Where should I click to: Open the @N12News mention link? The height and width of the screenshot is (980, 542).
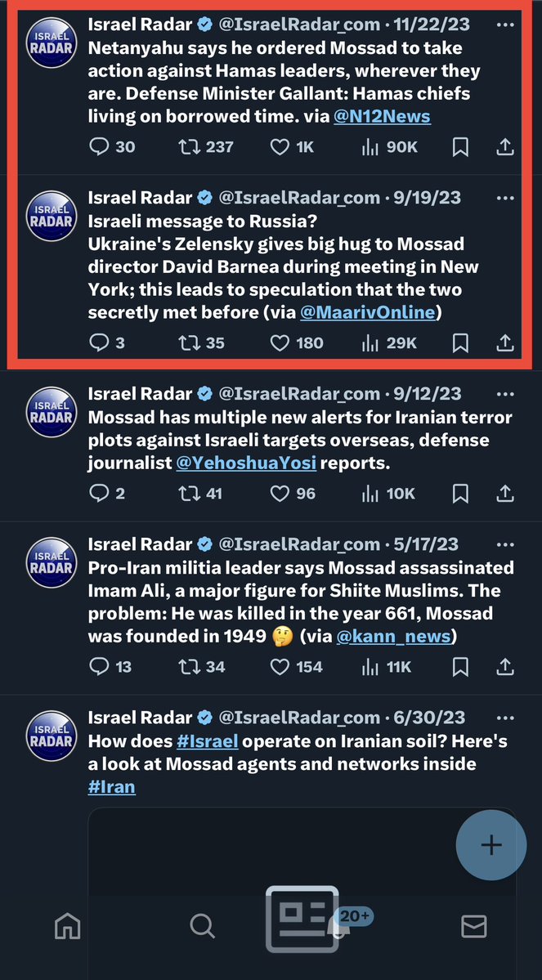pyautogui.click(x=382, y=117)
